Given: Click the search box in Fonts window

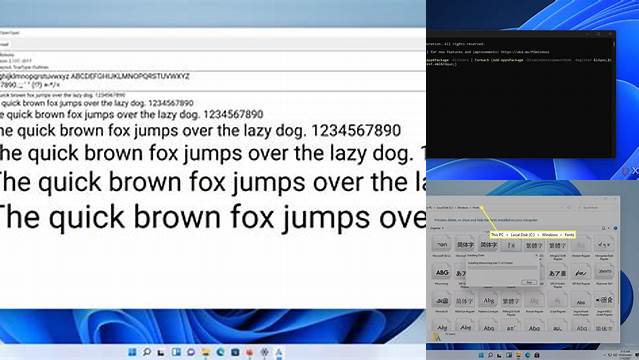Looking at the screenshot, I should [x=596, y=208].
